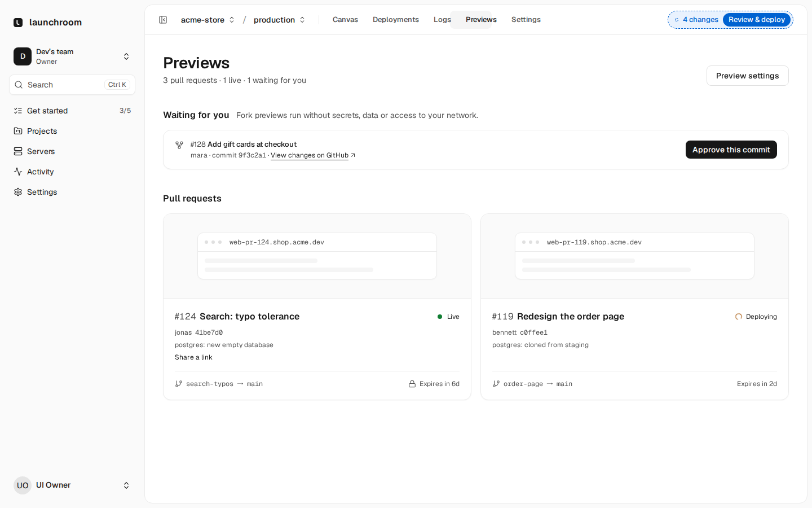The image size is (812, 508).
Task: Click the Activity pulse icon
Action: click(18, 172)
